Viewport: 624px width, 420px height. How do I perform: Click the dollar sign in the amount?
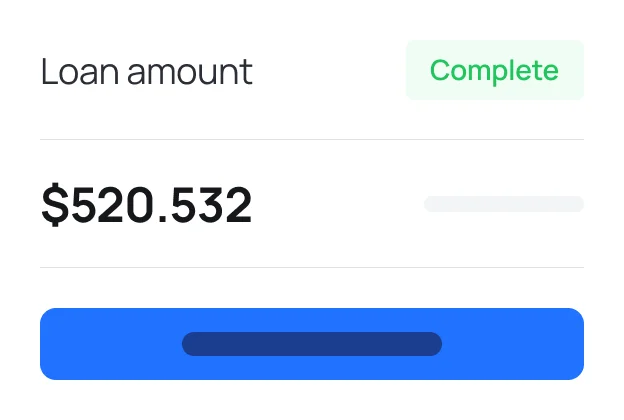pyautogui.click(x=53, y=205)
